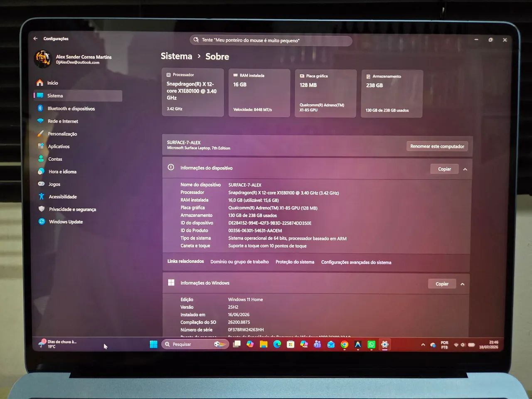Launch Copilot from the taskbar
This screenshot has width=532, height=399.
tap(250, 344)
